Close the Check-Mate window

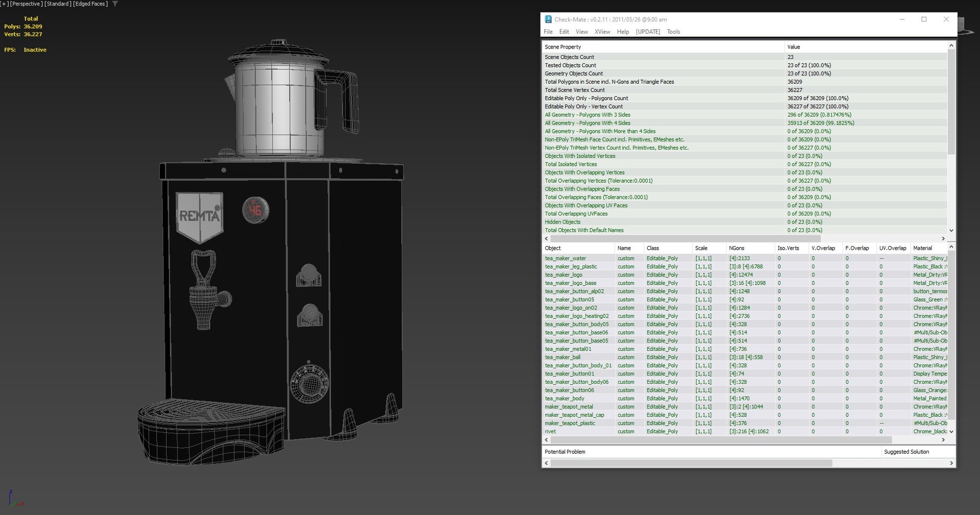(x=946, y=19)
